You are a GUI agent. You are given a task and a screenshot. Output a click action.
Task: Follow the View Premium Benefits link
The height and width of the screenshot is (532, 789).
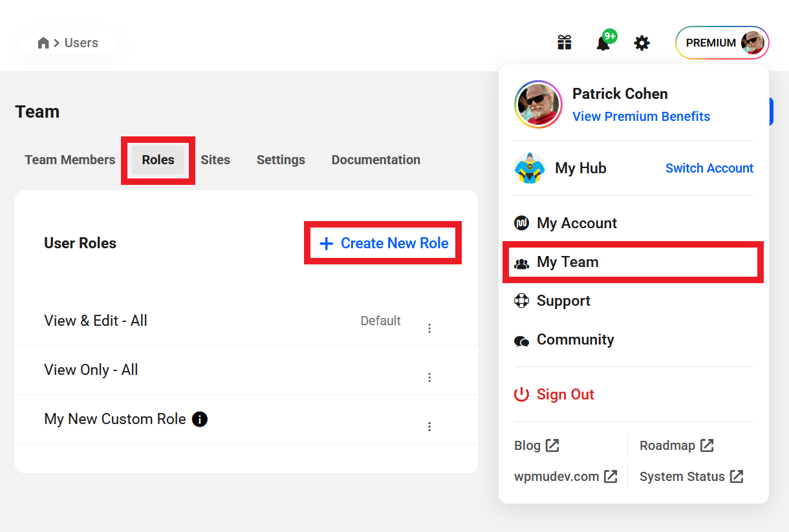(x=641, y=116)
